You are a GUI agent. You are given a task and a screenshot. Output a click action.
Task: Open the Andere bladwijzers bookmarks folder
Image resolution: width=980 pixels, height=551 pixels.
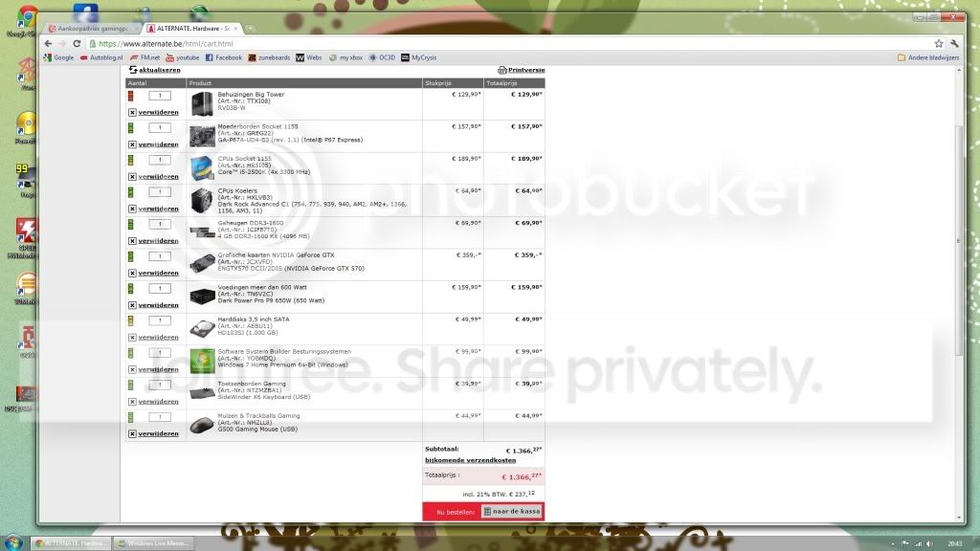[928, 57]
